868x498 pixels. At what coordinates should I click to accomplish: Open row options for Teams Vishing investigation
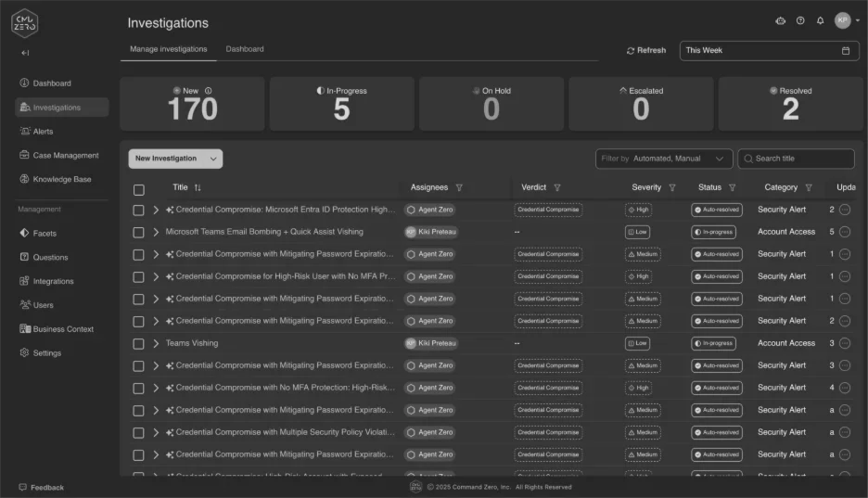[x=844, y=343]
